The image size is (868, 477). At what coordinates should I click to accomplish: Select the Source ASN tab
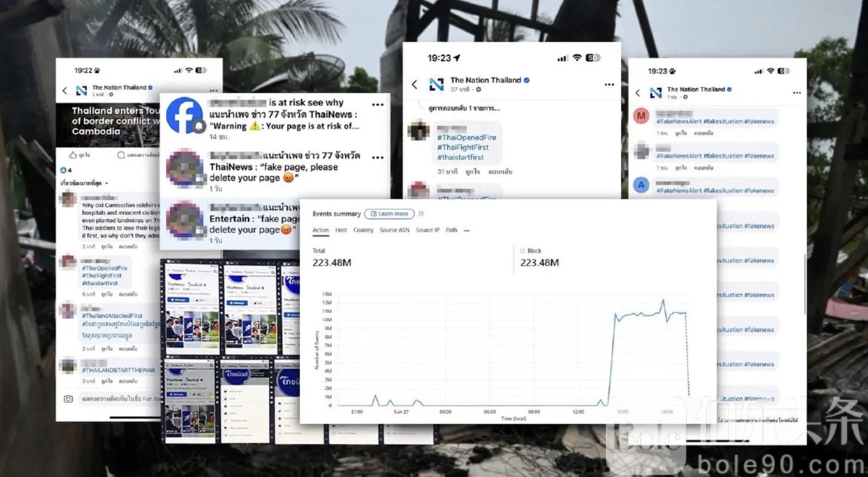[395, 230]
